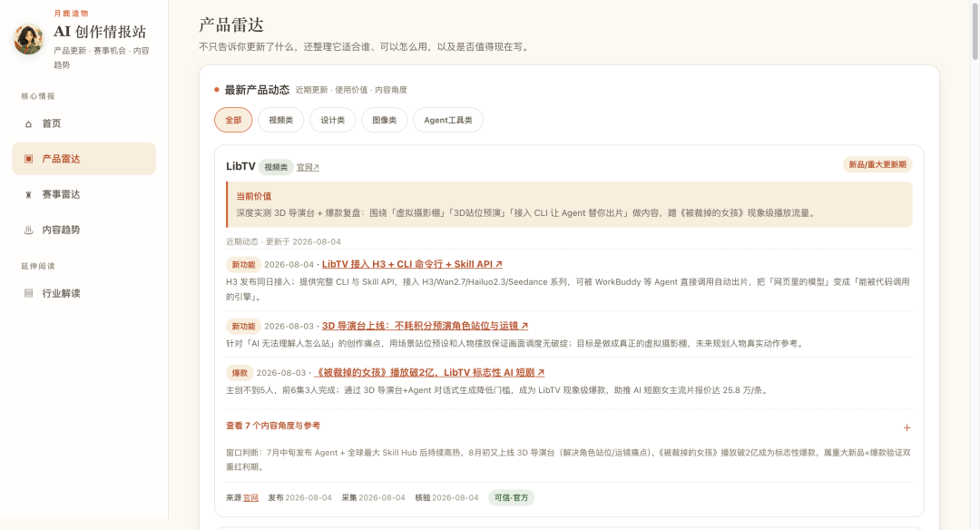Go to 首页 in the sidebar
Viewport: 980px width, 530px height.
pyautogui.click(x=83, y=123)
